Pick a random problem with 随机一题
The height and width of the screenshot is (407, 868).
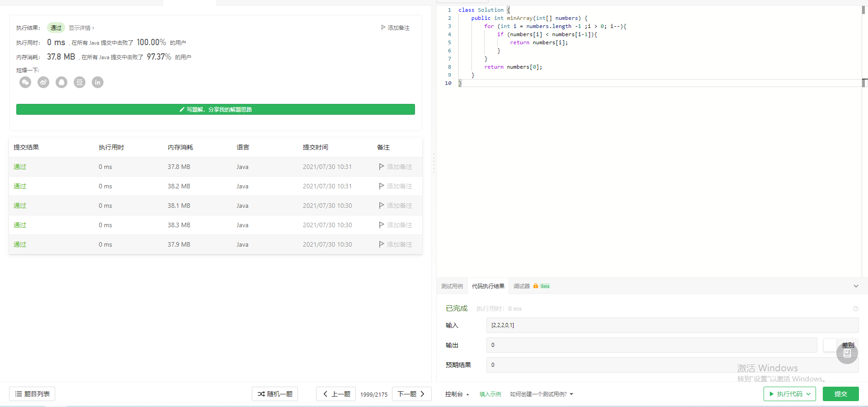(275, 394)
